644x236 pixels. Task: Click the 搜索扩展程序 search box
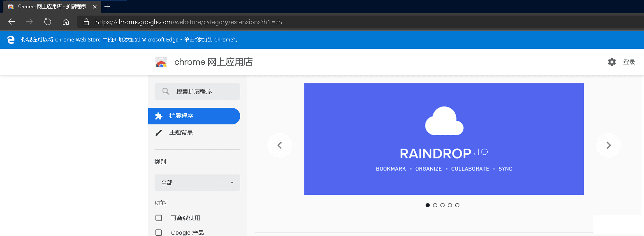click(x=197, y=92)
